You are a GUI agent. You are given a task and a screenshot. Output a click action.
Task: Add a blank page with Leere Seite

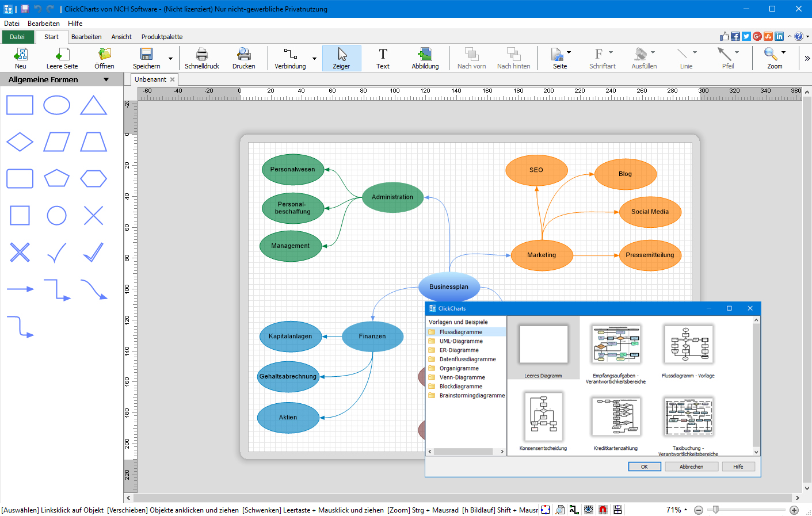pos(62,59)
